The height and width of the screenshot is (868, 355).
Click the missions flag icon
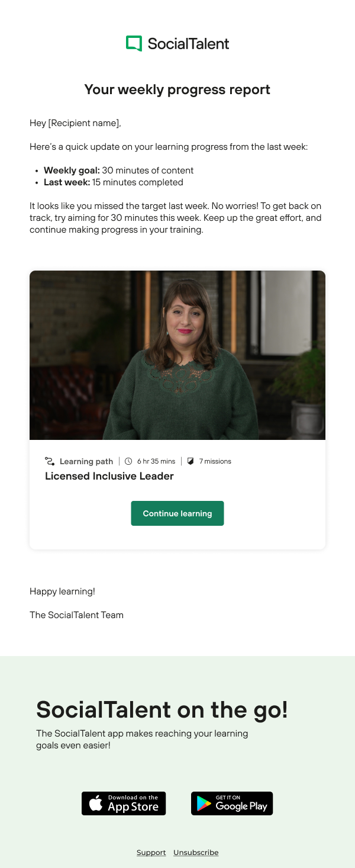(x=191, y=461)
